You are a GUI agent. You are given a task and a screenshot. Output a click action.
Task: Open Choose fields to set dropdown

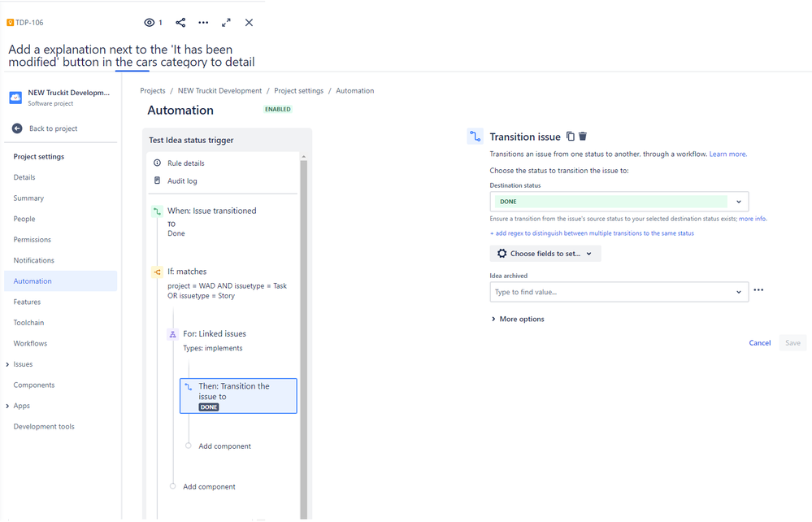(x=545, y=254)
